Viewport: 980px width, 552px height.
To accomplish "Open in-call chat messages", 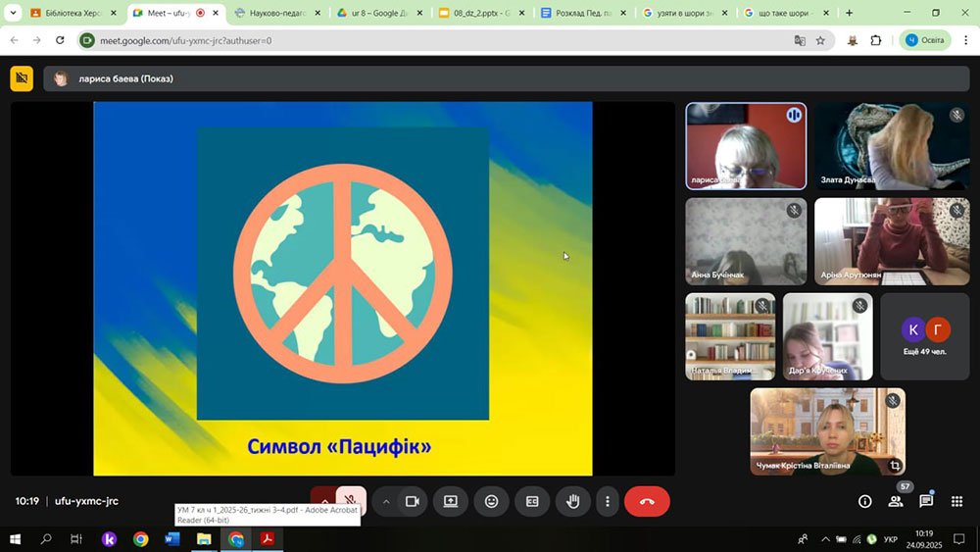I will pos(926,501).
